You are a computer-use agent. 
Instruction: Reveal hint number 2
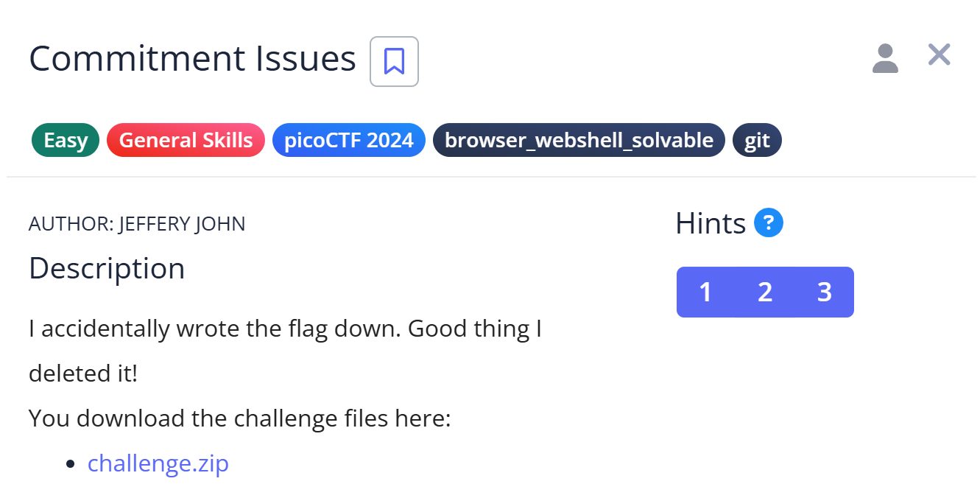(765, 292)
